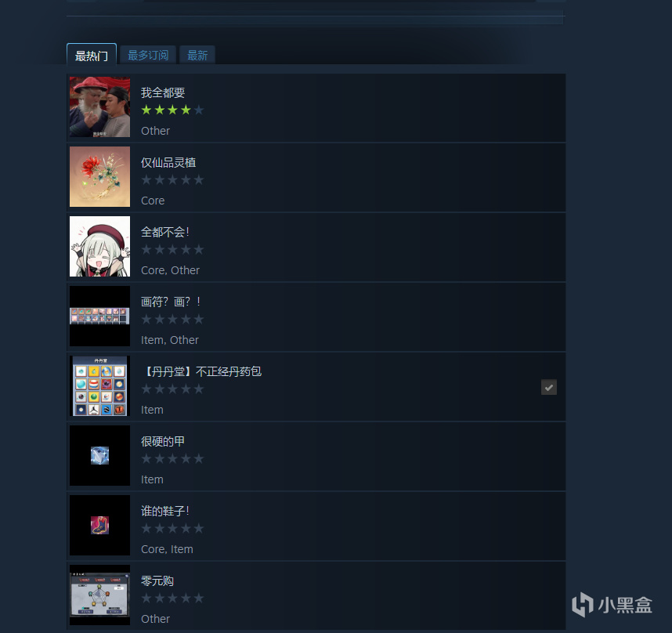The image size is (672, 633).
Task: Open the 零元购 mod thumbnail
Action: (x=99, y=595)
